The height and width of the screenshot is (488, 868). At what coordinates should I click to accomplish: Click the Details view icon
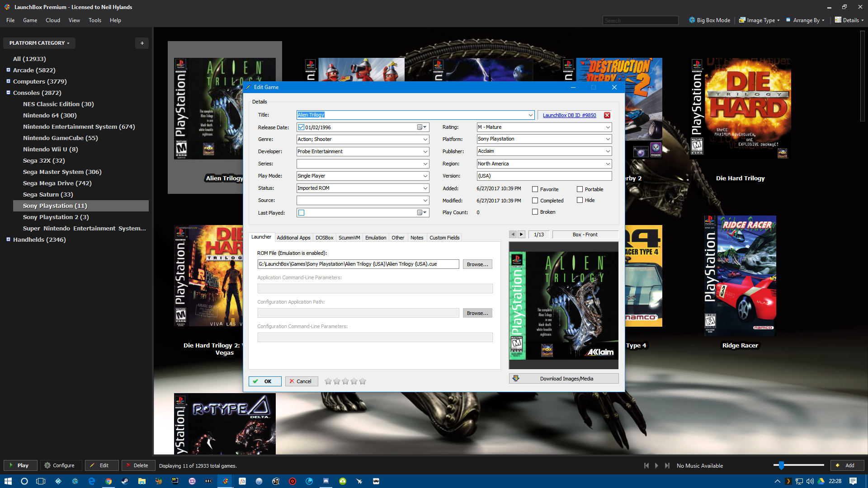[838, 20]
